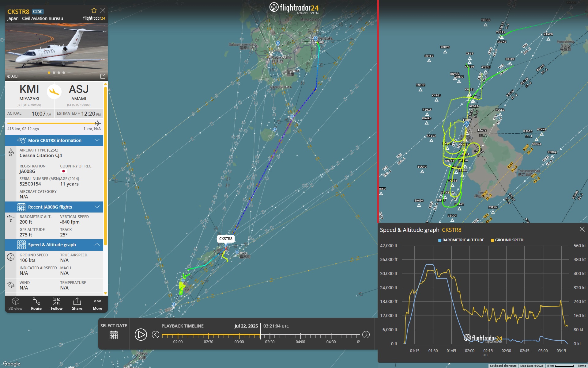Select the first aircraft photo dot
The image size is (588, 368).
pos(49,73)
